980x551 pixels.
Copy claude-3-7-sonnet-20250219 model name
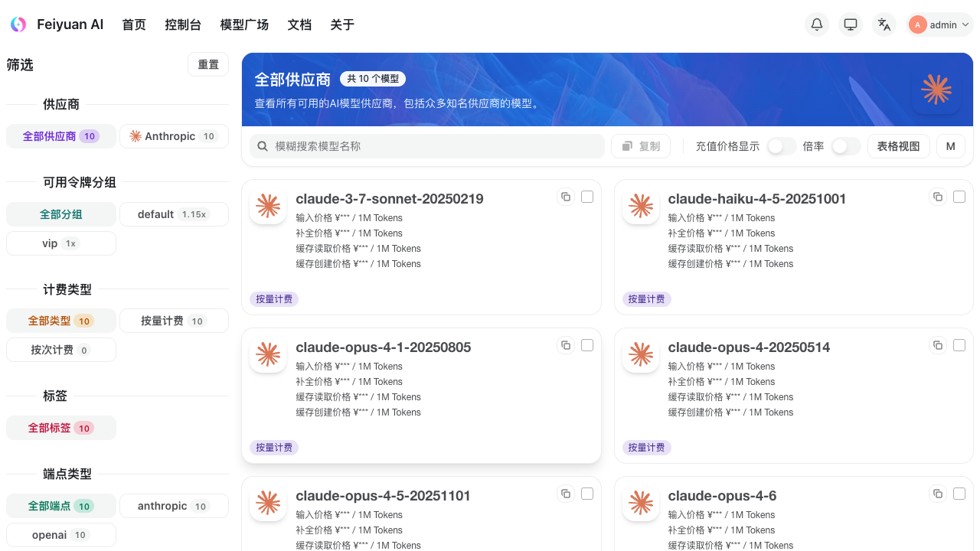566,197
